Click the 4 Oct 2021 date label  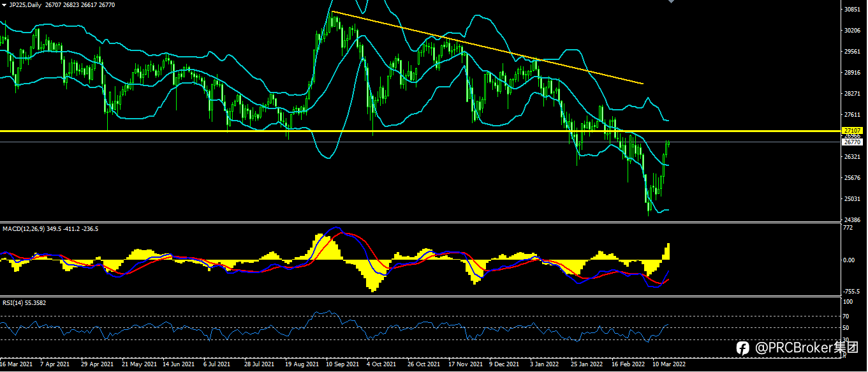pyautogui.click(x=381, y=364)
